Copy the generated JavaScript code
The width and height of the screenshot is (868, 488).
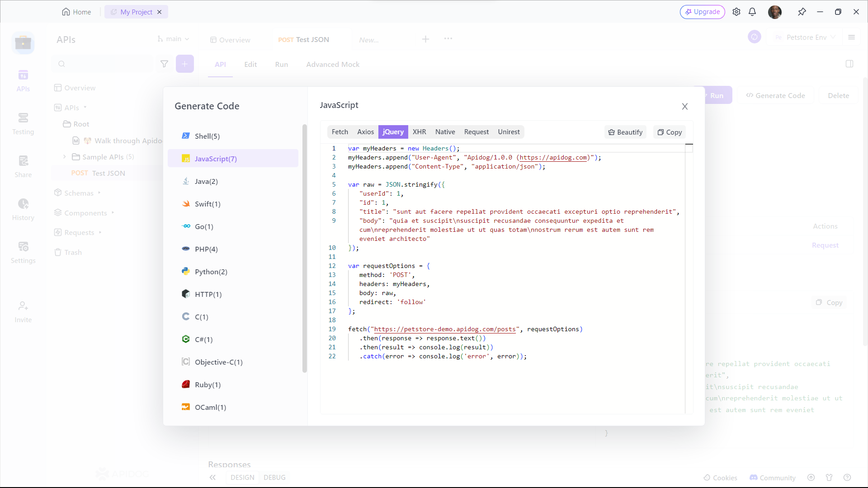tap(670, 132)
